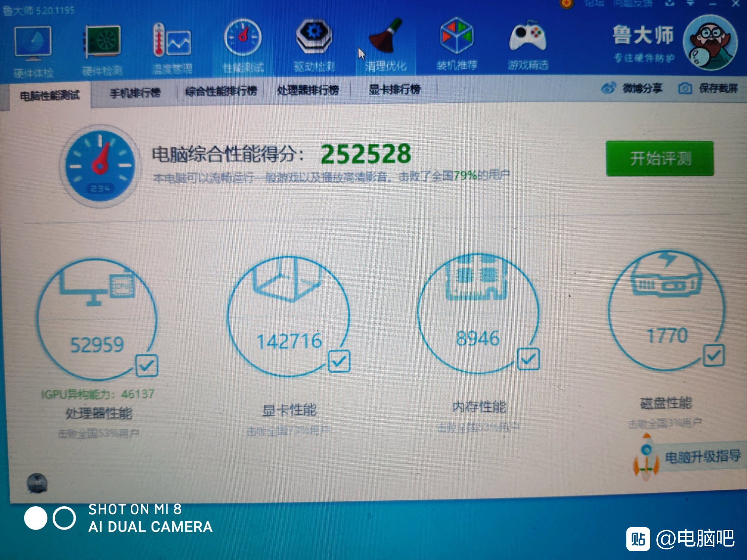Click the blue speedometer score gauge
This screenshot has height=560, width=747.
pyautogui.click(x=100, y=166)
